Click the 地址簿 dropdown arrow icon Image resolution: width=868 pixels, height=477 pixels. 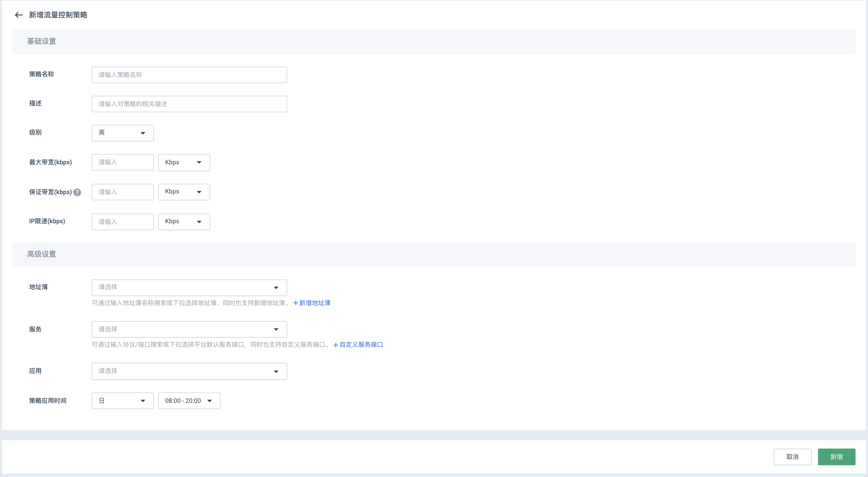point(276,287)
